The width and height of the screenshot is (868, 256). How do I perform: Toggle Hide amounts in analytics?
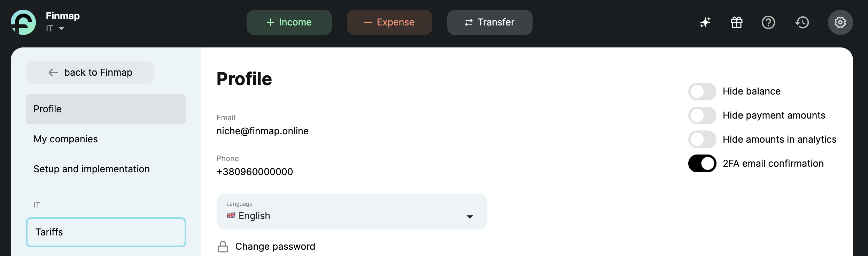click(702, 140)
